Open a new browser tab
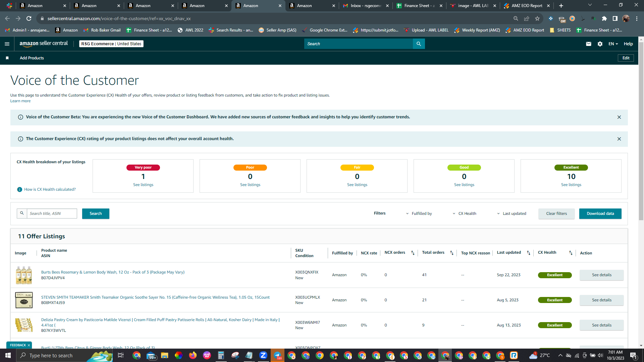 coord(561,6)
